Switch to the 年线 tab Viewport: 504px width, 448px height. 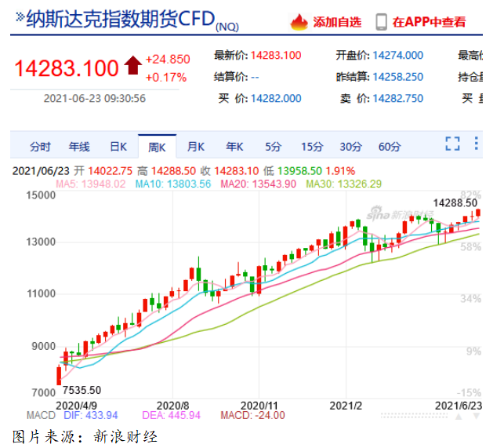tap(79, 147)
